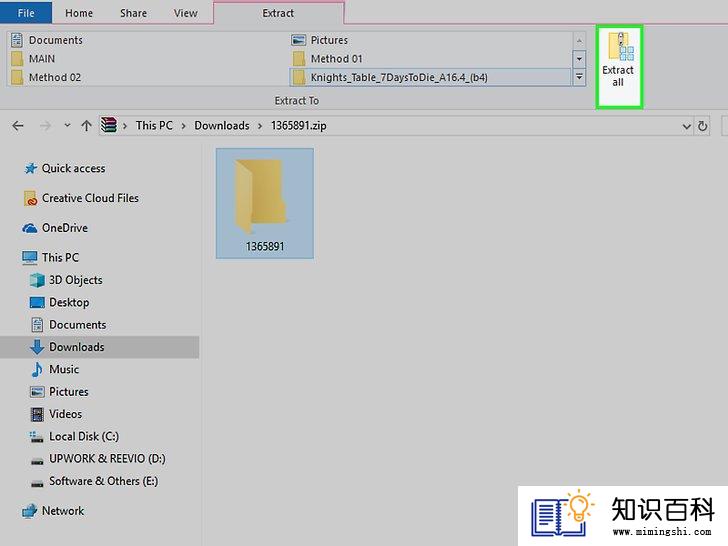Image resolution: width=728 pixels, height=546 pixels.
Task: Click the archive icon in address bar
Action: coord(109,125)
